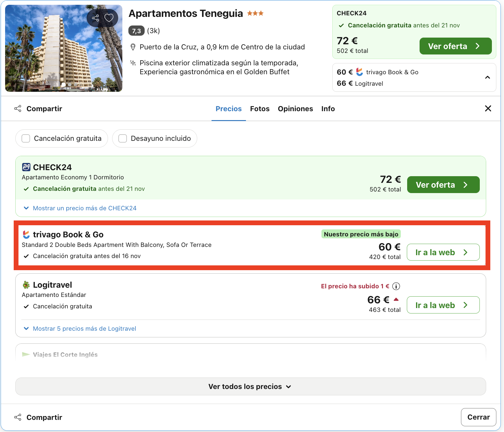This screenshot has width=504, height=432.
Task: Click the Apartamentos Teneguia title
Action: tap(186, 13)
